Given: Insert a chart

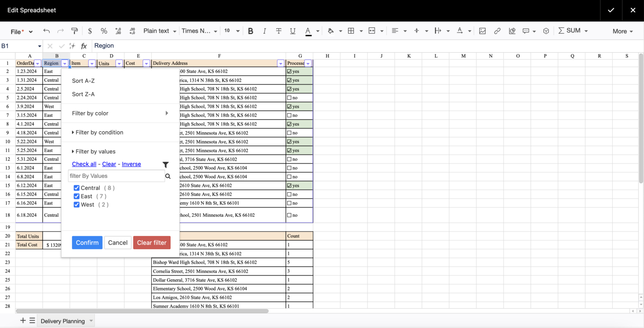Looking at the screenshot, I should tap(512, 31).
